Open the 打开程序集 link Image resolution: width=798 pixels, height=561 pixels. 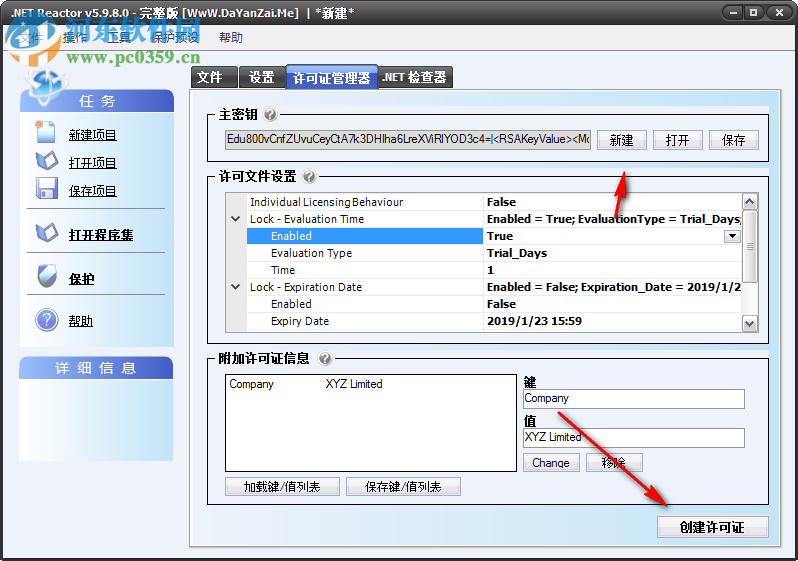101,235
